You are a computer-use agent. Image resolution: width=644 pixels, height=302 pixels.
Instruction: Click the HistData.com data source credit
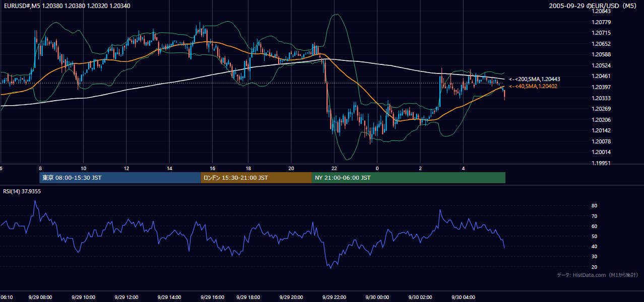(x=598, y=275)
